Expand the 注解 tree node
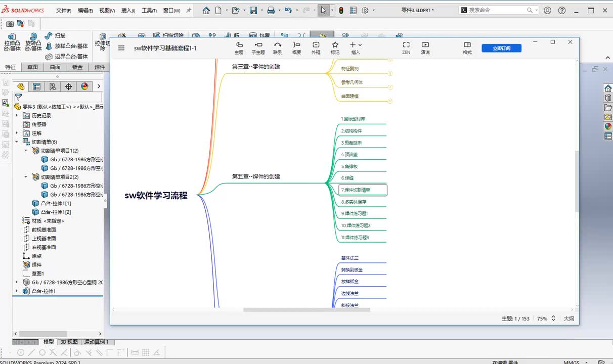Viewport: 613px width, 364px height. click(17, 133)
